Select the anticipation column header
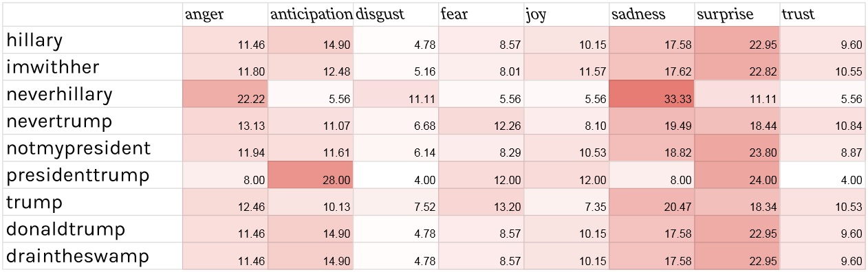This screenshot has width=868, height=272. [x=310, y=14]
